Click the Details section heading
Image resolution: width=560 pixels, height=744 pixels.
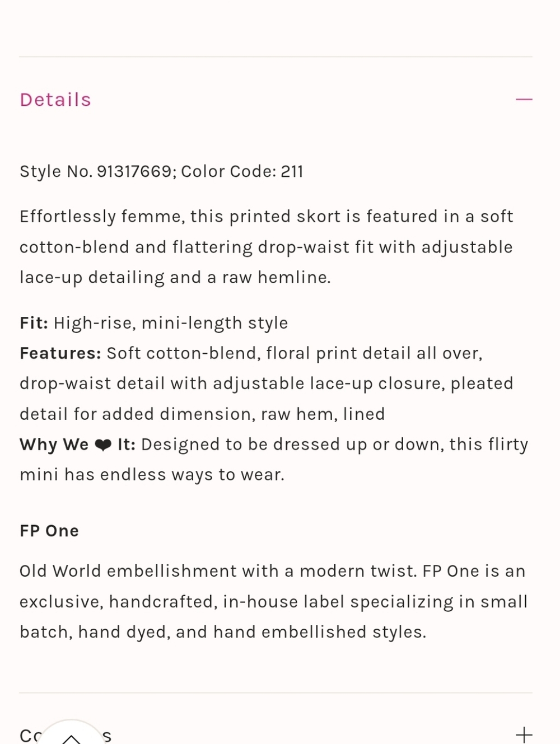[55, 100]
